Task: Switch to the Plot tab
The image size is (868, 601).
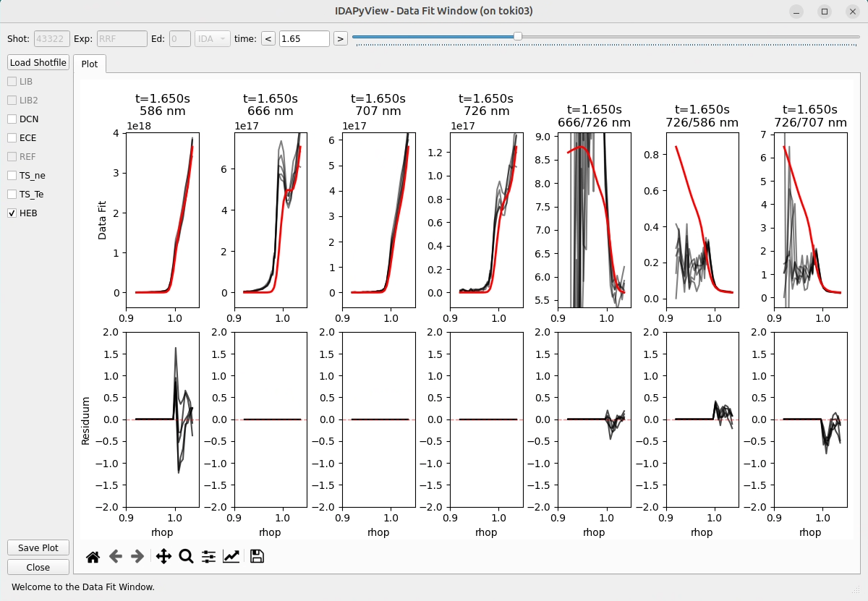Action: tap(90, 64)
